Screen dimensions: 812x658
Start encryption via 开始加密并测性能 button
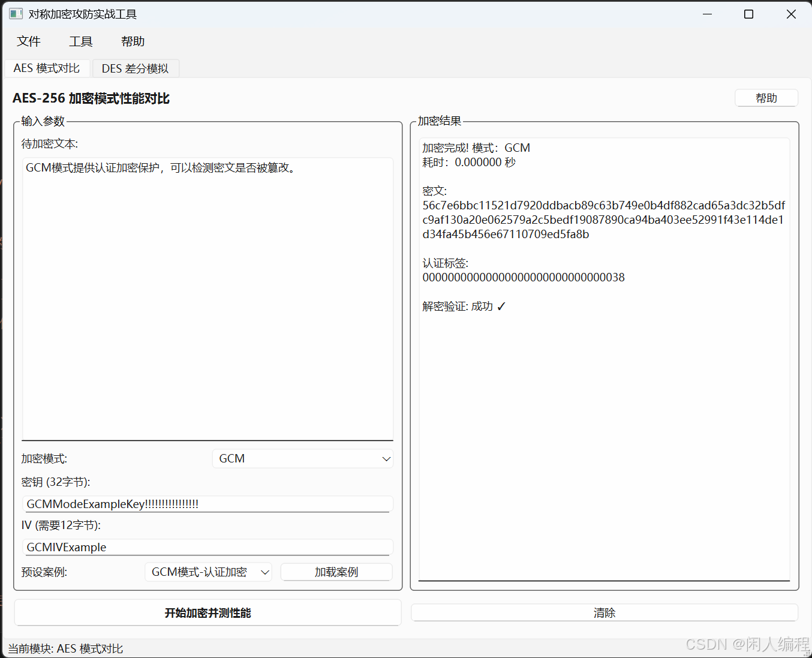[207, 612]
